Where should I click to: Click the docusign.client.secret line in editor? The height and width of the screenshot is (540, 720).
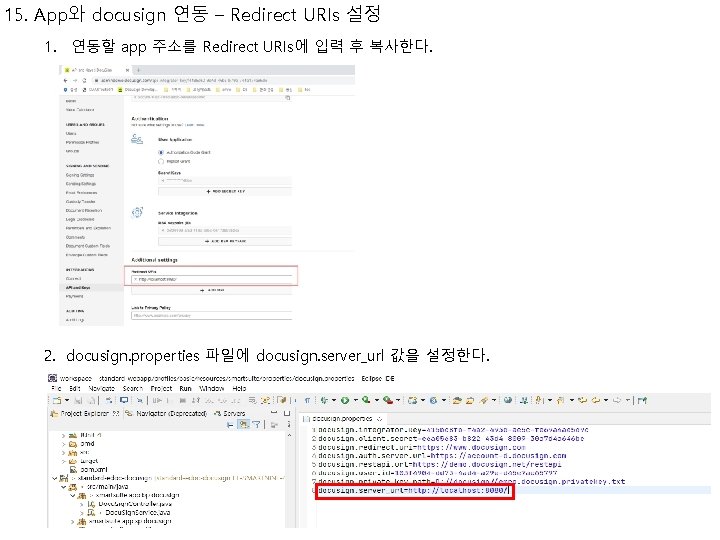point(451,439)
